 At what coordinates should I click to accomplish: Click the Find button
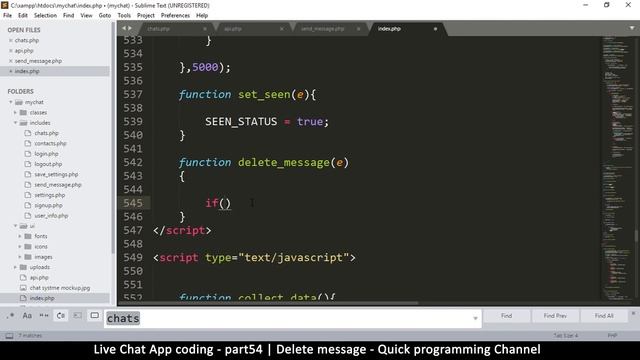[507, 316]
